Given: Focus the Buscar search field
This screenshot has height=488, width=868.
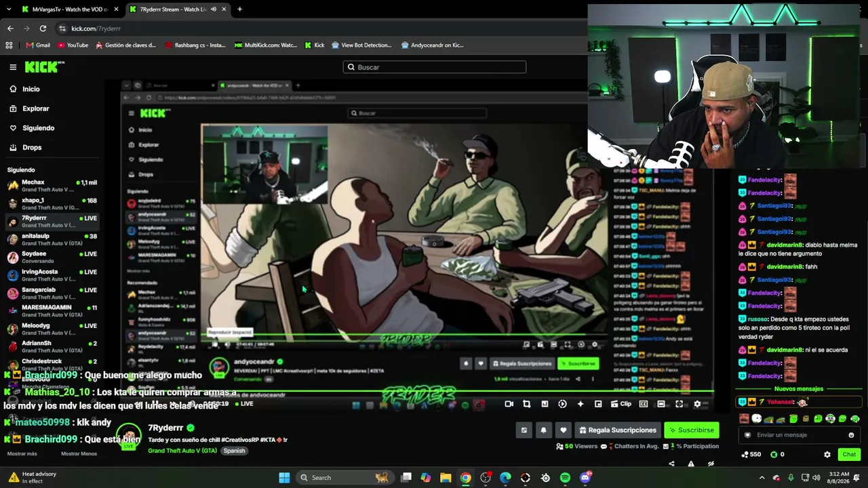Looking at the screenshot, I should [x=435, y=67].
